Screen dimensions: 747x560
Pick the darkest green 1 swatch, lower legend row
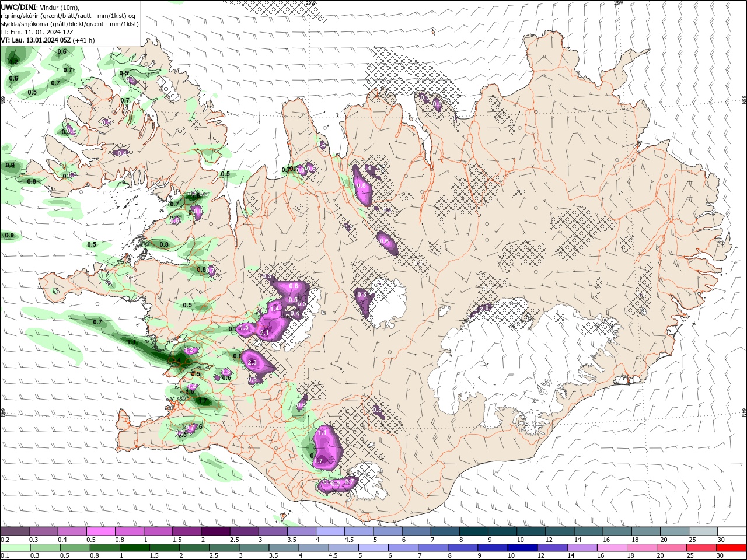134,548
